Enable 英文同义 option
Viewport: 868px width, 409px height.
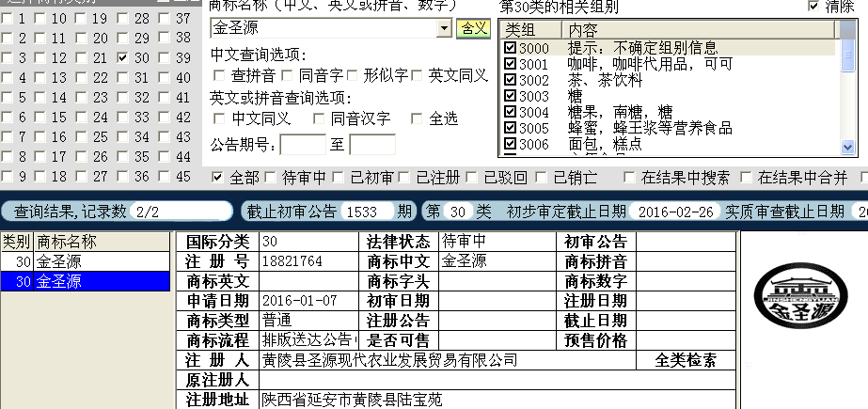tap(417, 74)
